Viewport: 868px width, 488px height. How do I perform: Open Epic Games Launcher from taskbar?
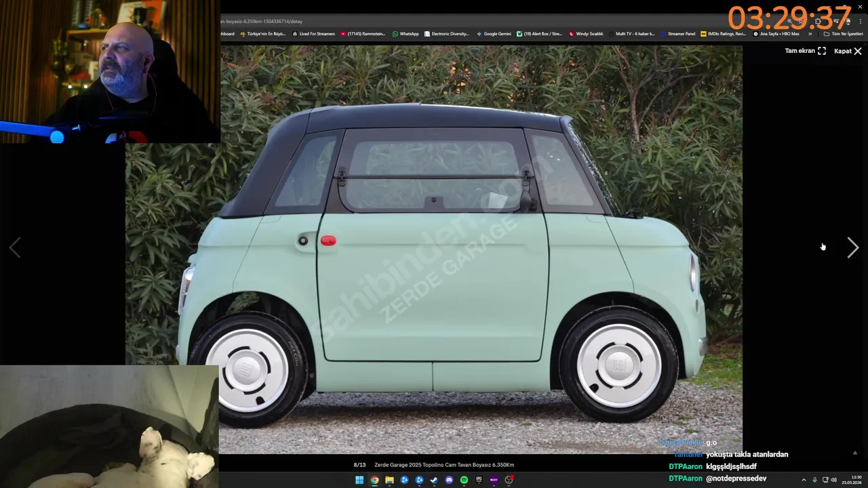[x=479, y=480]
